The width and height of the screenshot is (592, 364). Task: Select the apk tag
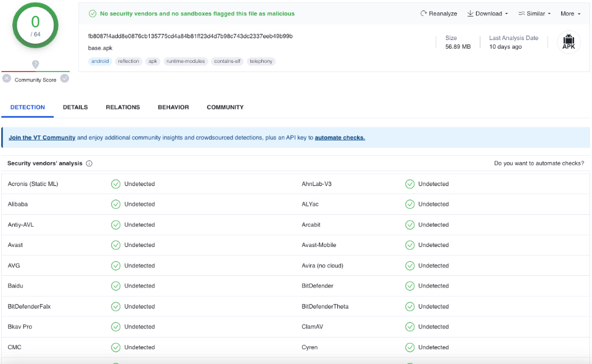point(152,61)
